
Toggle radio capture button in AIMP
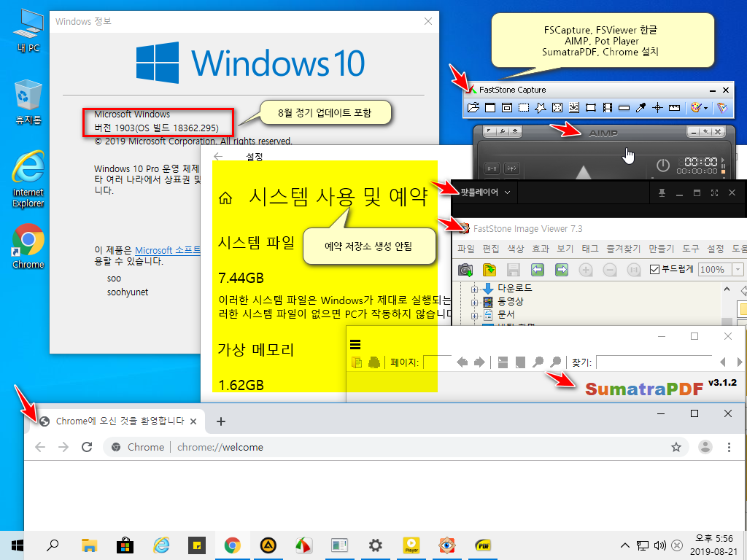click(x=511, y=168)
